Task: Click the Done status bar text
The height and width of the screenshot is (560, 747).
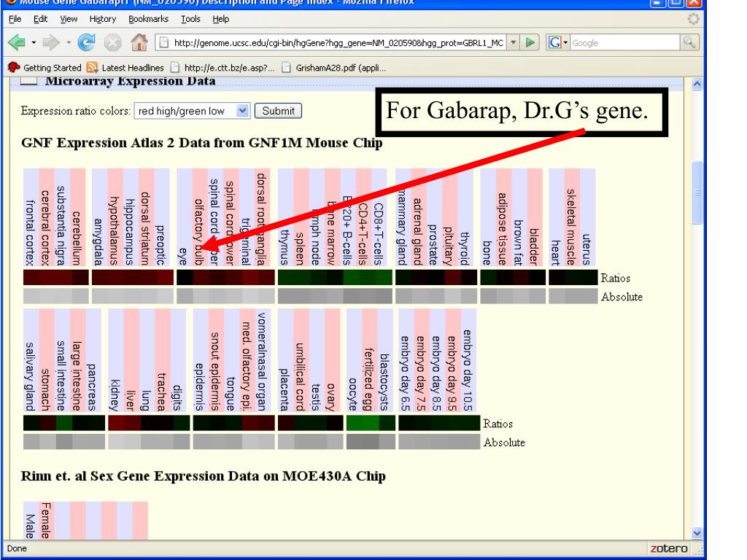Action: point(18,548)
